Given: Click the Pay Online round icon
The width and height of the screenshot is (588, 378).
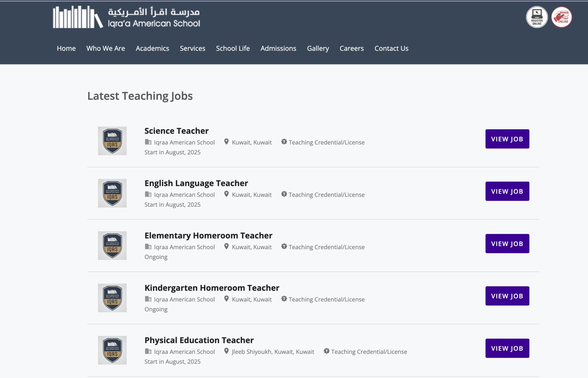Looking at the screenshot, I should (562, 17).
